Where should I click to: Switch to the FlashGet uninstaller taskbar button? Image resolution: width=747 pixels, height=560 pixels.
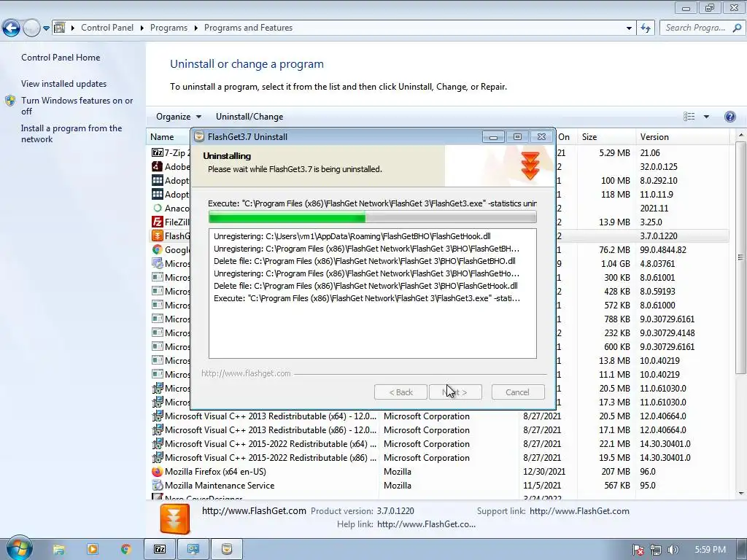tap(227, 550)
